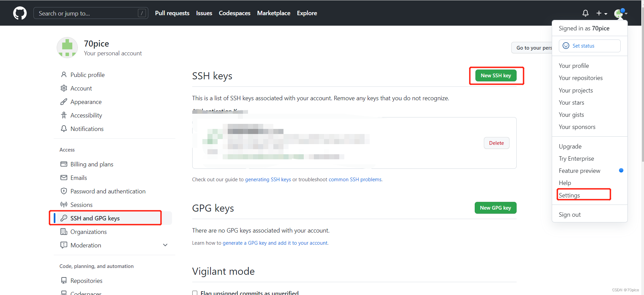Click the Organizations building icon
Viewport: 644px width, 295px height.
click(64, 232)
